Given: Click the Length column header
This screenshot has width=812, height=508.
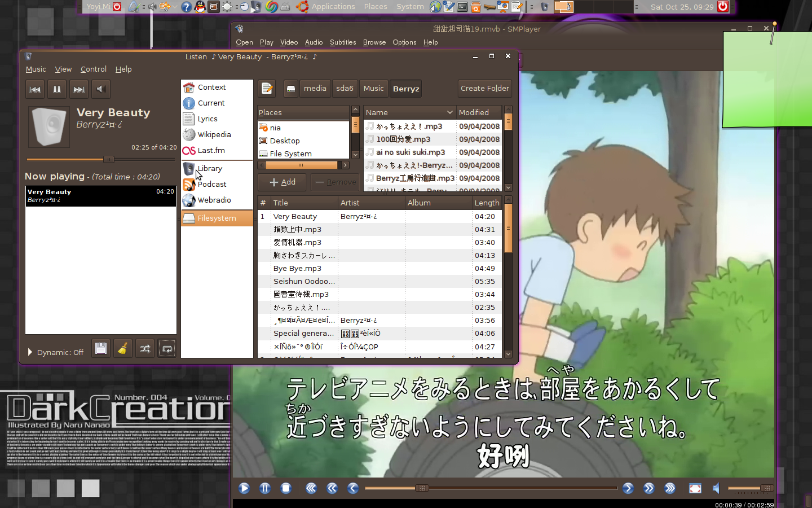Looking at the screenshot, I should (x=487, y=203).
